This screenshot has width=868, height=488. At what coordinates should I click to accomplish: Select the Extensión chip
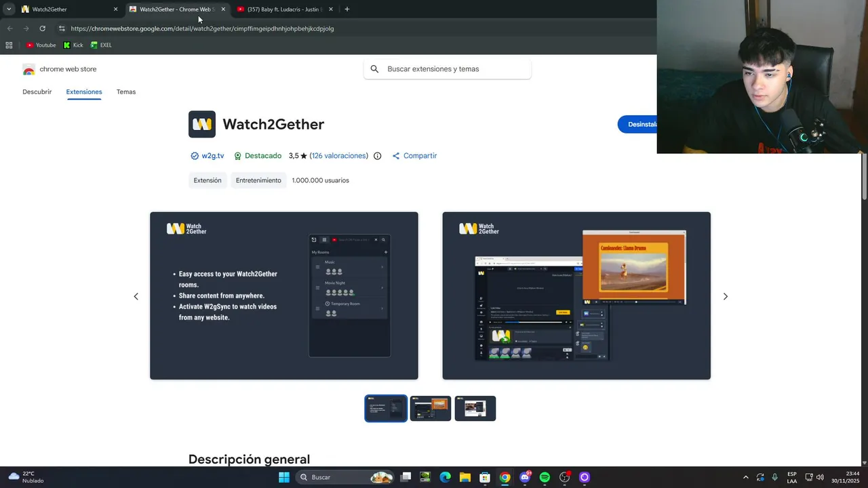pos(208,180)
